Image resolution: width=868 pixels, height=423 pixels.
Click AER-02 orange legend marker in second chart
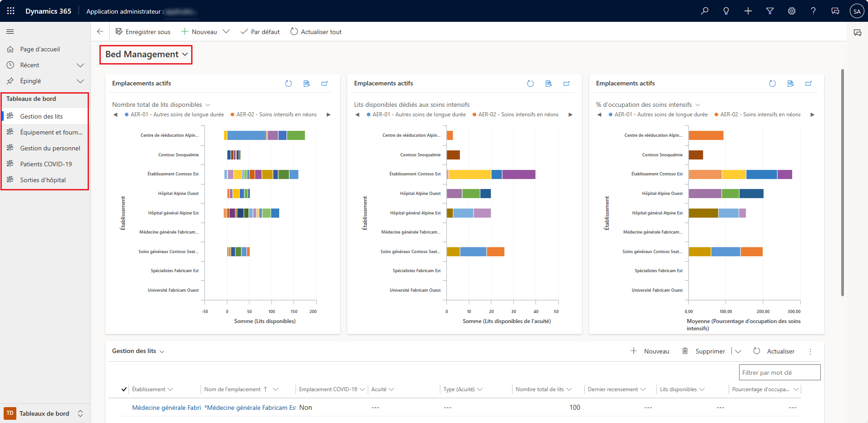(x=475, y=115)
